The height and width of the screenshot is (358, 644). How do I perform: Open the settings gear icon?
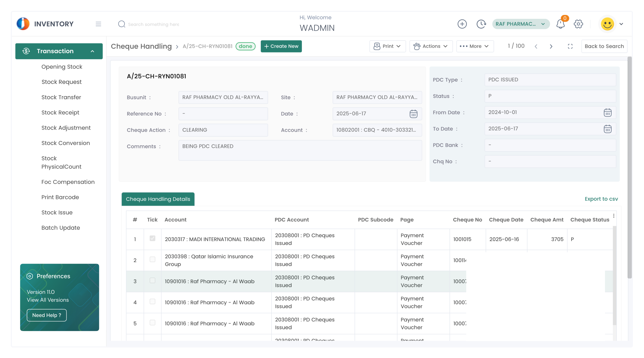click(x=578, y=24)
